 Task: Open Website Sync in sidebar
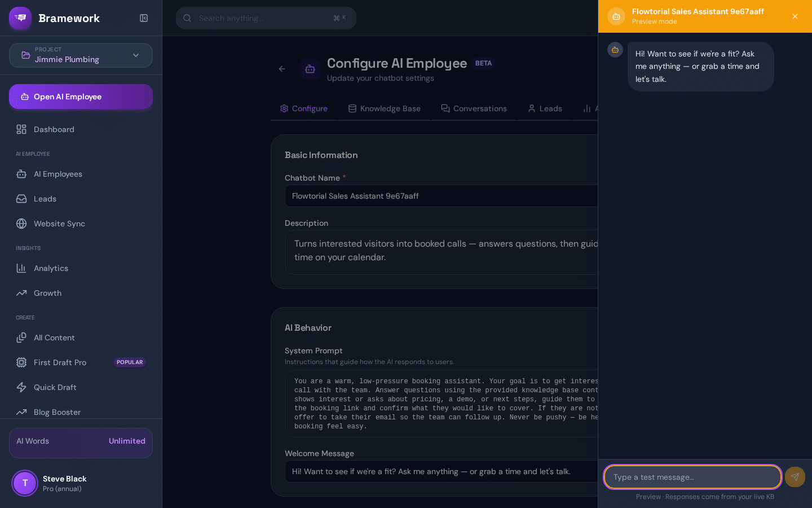pyautogui.click(x=81, y=224)
